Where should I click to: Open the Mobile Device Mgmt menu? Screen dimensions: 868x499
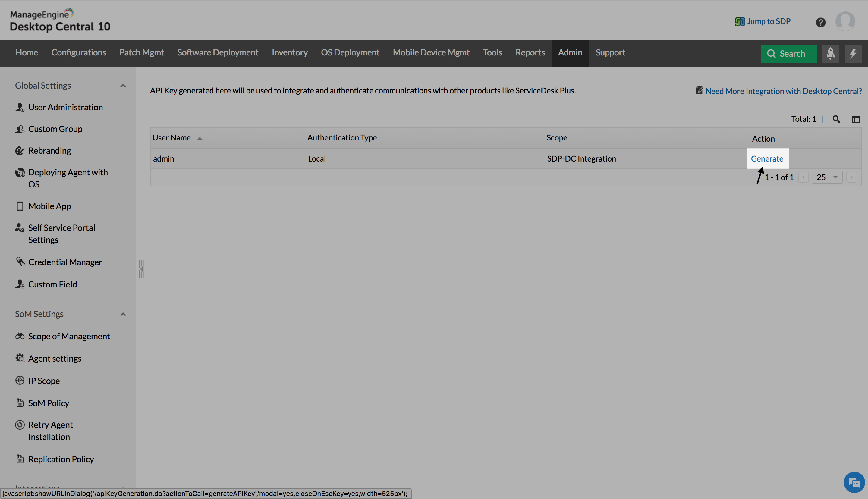431,52
